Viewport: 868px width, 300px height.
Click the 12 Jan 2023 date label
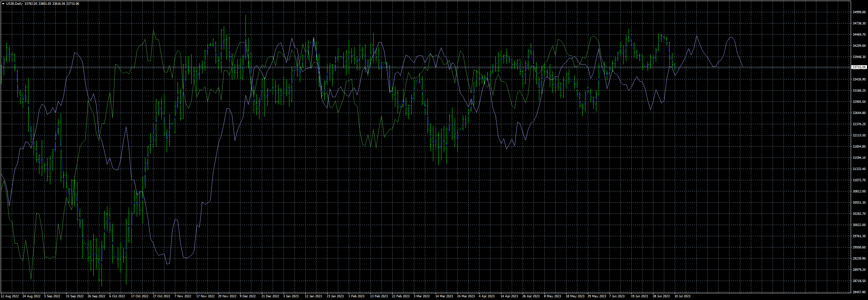[313, 296]
